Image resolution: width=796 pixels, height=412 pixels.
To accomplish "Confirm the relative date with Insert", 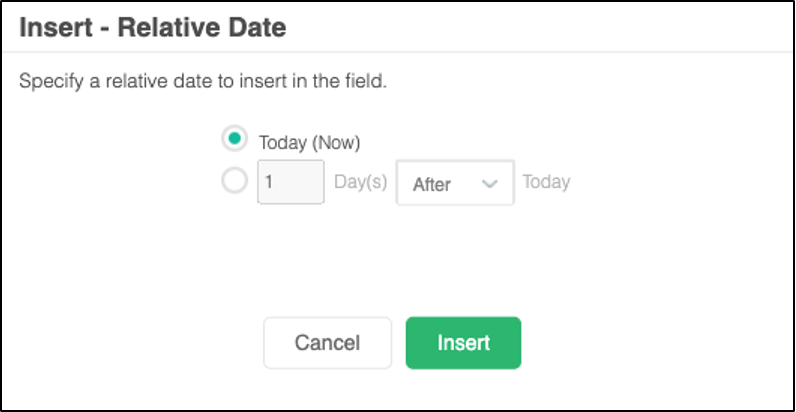I will (463, 343).
